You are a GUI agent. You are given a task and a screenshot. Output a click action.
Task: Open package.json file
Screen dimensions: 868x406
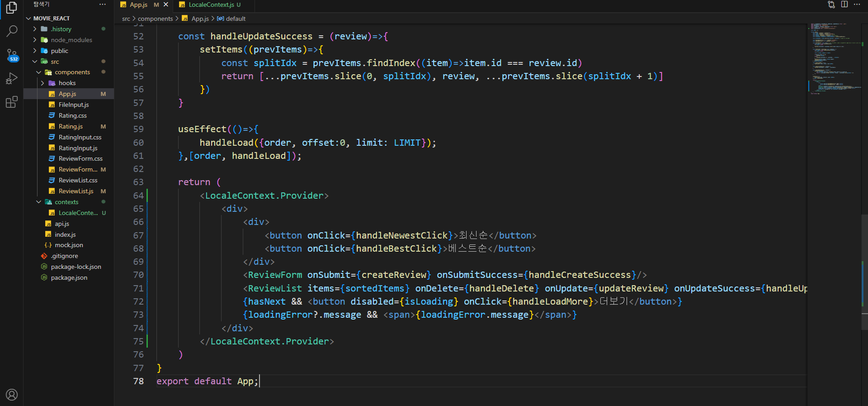[69, 278]
